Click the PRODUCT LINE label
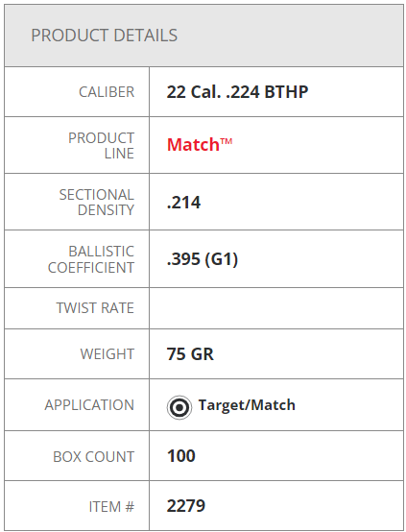 pos(101,146)
